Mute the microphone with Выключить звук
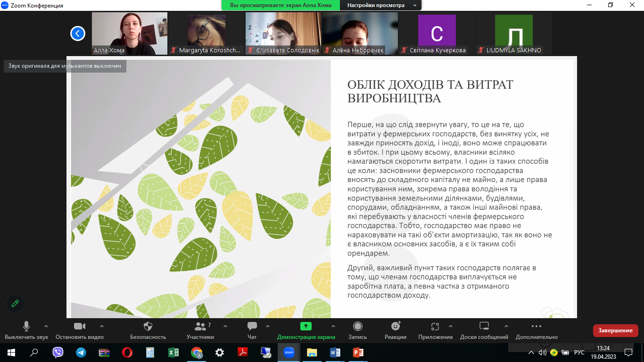Screen dimensions: 644x362 (26, 330)
